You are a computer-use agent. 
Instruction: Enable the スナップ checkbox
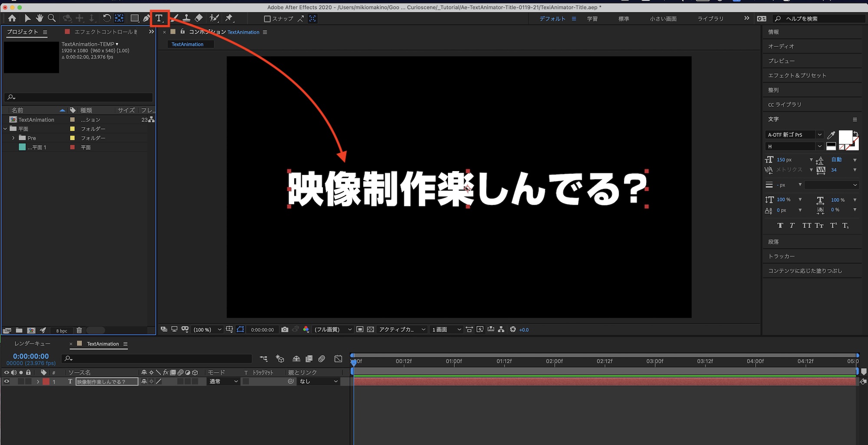(x=267, y=19)
